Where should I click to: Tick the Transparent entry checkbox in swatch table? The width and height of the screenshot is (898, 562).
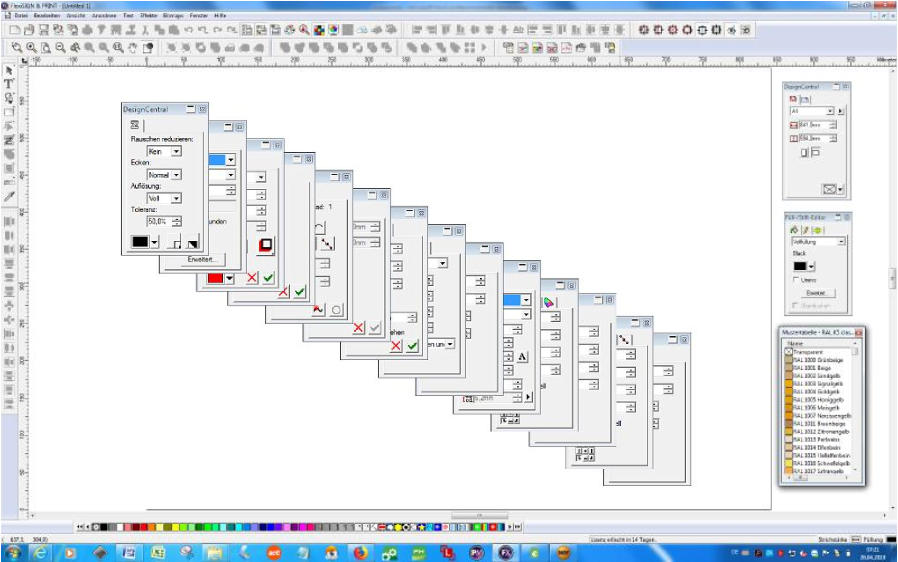pos(788,352)
